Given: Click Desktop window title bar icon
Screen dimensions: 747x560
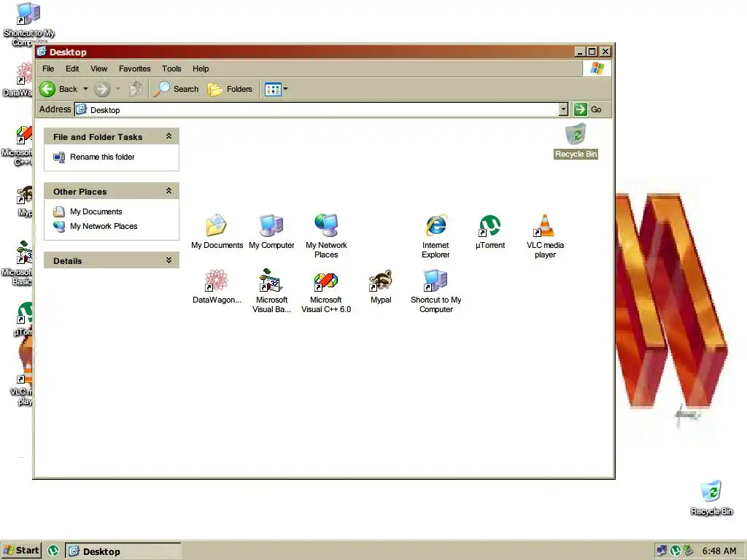Looking at the screenshot, I should click(42, 52).
